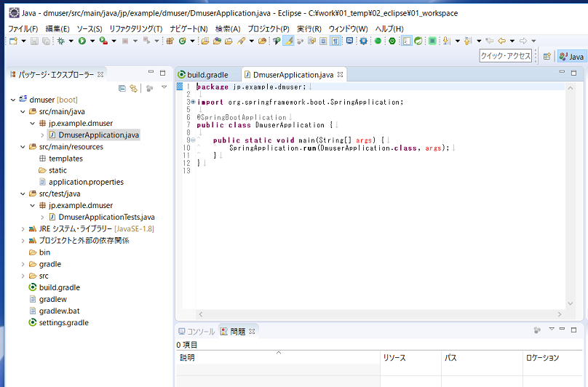The width and height of the screenshot is (588, 387).
Task: Open the ファイル(F) menu
Action: pyautogui.click(x=23, y=29)
